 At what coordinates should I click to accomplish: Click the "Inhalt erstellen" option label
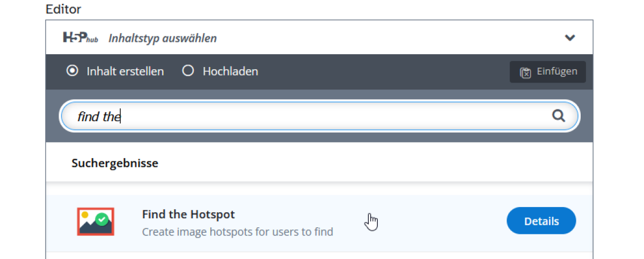125,71
